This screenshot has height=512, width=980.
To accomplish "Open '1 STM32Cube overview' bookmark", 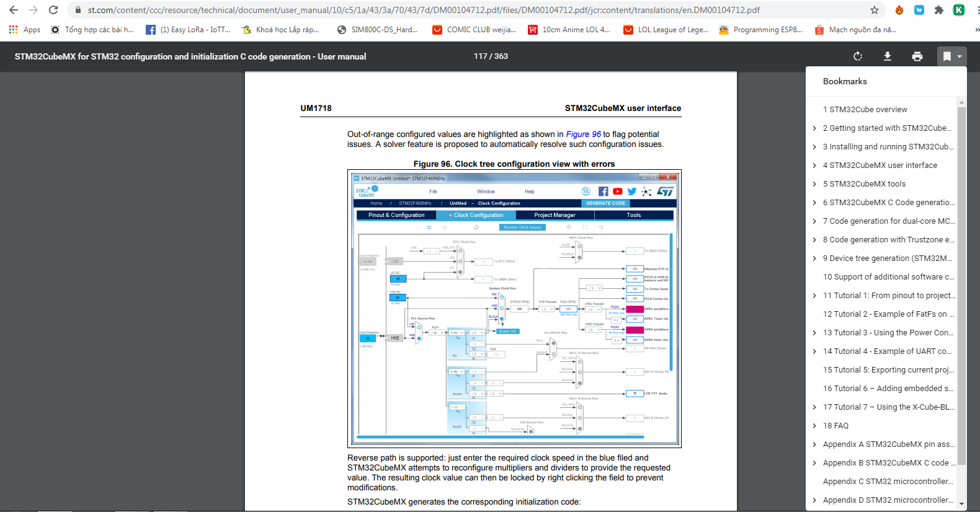I will 868,110.
